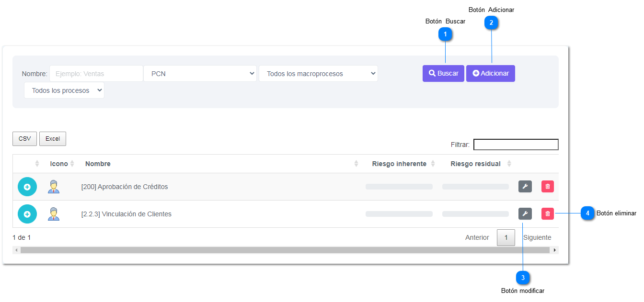The width and height of the screenshot is (644, 302).
Task: Sort by the Nombre column header
Action: pos(220,164)
